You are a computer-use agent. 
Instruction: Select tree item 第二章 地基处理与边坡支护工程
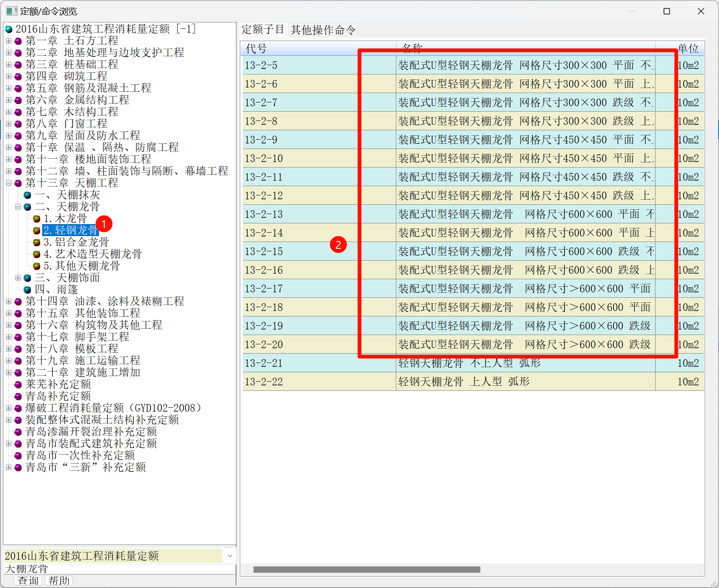[x=105, y=53]
